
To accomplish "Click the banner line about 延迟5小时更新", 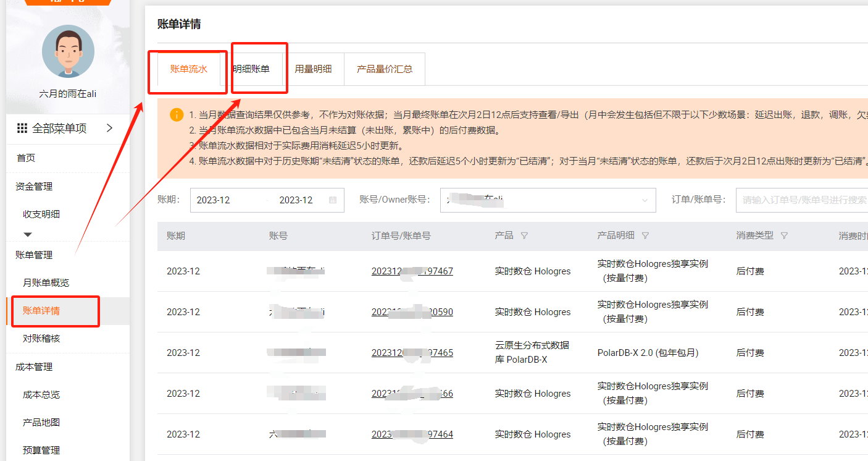I will click(x=297, y=146).
